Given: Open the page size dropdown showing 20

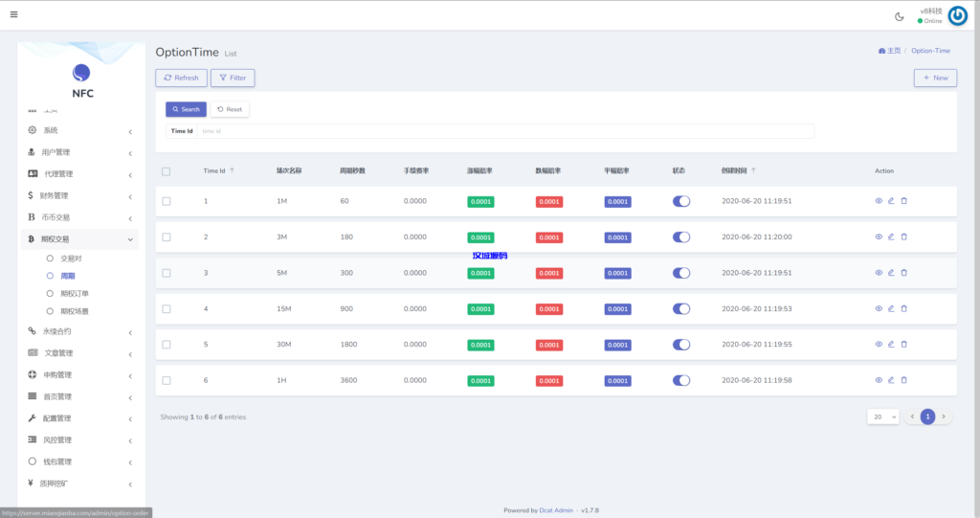Looking at the screenshot, I should coord(882,417).
